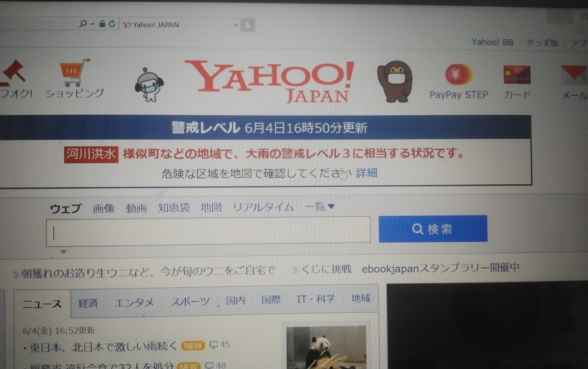Select the スポーツ news tab

[x=190, y=301]
